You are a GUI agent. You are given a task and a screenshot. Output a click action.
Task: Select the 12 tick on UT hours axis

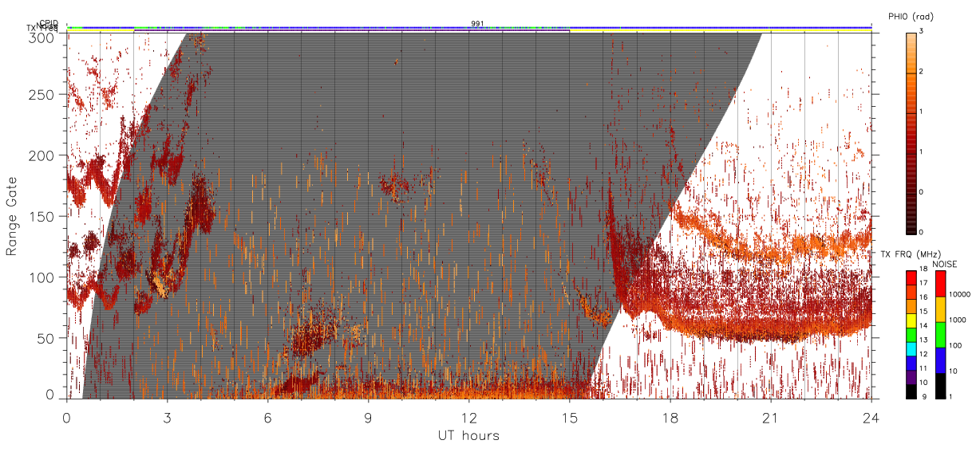tap(469, 417)
